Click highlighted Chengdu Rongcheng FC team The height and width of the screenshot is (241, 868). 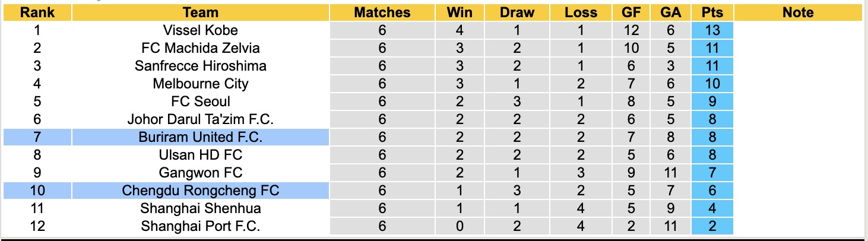tap(200, 191)
